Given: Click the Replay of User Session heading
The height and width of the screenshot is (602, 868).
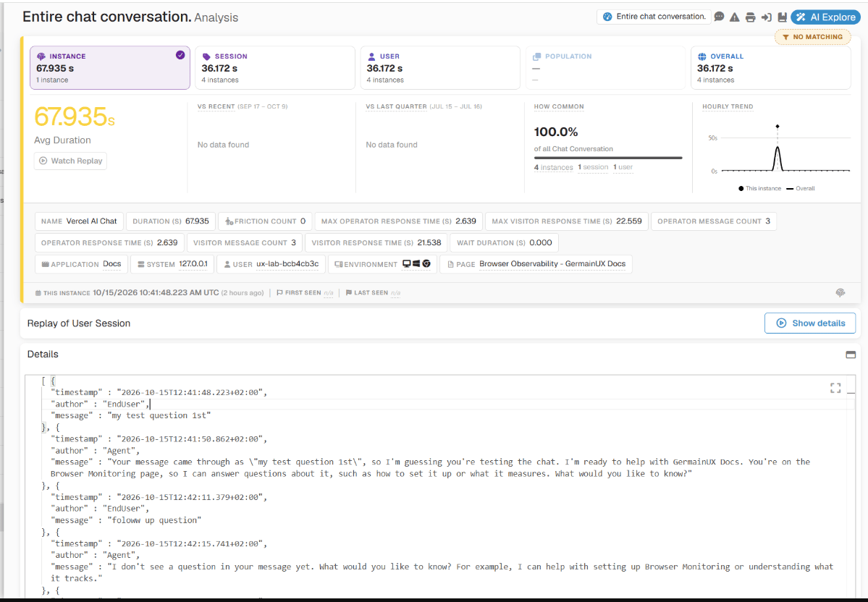Looking at the screenshot, I should point(79,323).
